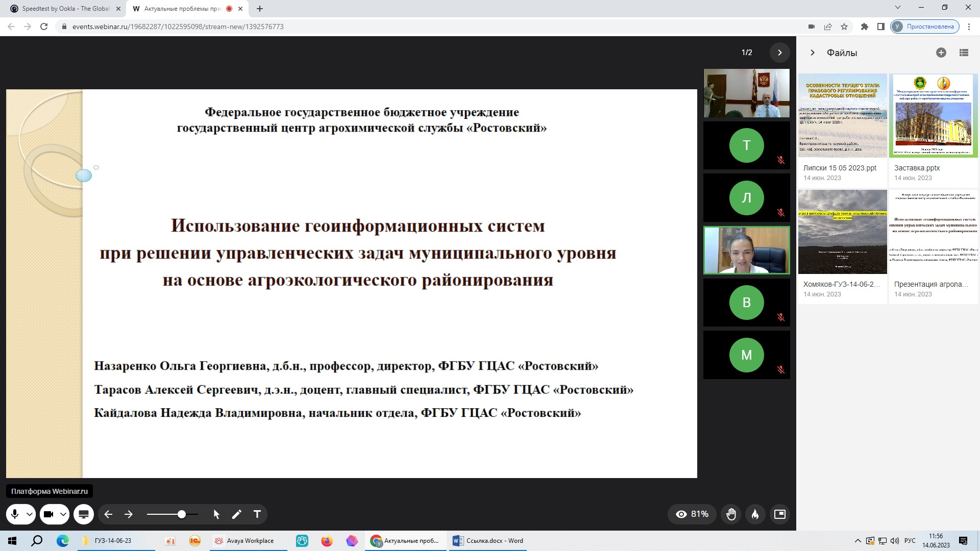980x551 pixels.
Task: Share this page icon in address bar
Action: click(828, 27)
